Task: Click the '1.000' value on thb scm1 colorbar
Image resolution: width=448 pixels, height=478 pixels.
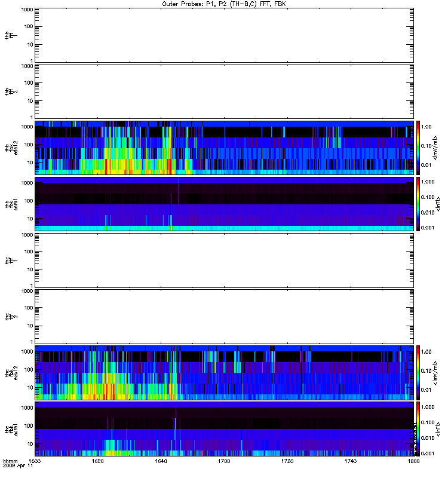Action: [x=428, y=182]
